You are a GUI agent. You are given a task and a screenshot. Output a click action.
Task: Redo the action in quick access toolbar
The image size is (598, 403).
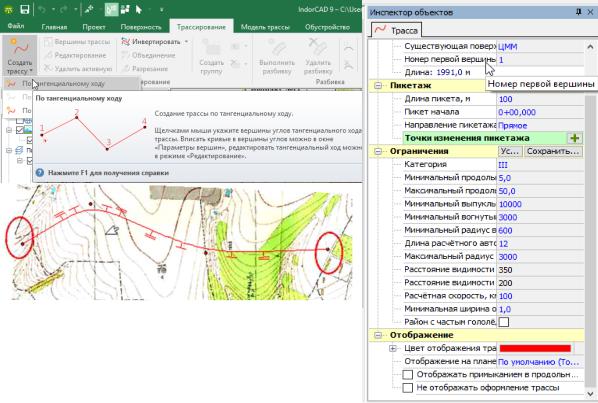[64, 10]
